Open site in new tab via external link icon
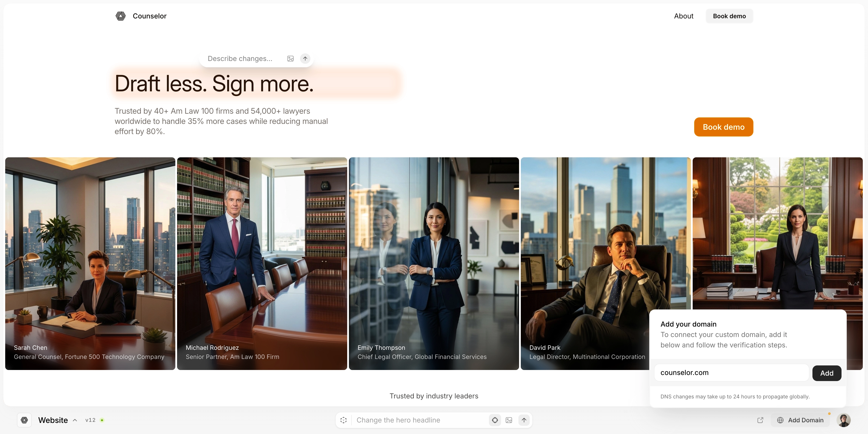 coord(761,420)
